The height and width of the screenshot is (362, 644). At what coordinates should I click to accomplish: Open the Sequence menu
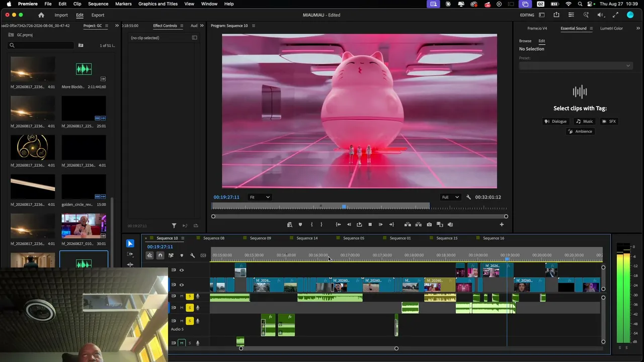(98, 4)
